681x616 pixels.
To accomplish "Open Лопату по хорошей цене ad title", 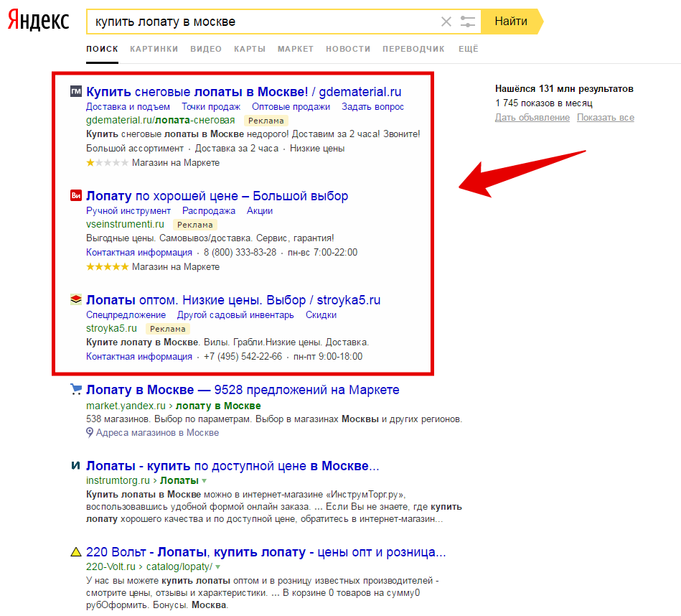I will (217, 196).
